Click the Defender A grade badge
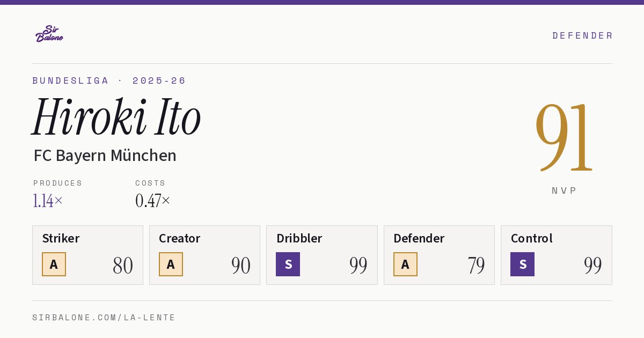 click(x=405, y=264)
